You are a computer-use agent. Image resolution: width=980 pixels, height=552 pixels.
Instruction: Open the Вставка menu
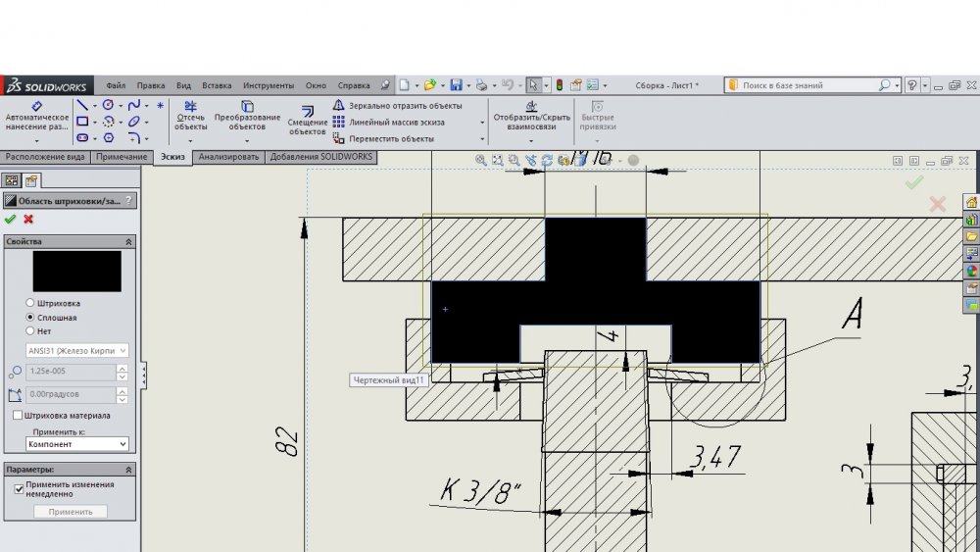(x=217, y=85)
